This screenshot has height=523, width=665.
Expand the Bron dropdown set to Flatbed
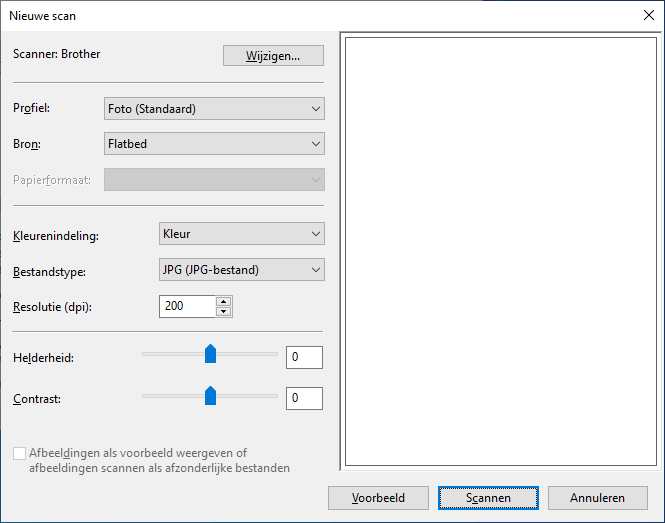point(214,144)
